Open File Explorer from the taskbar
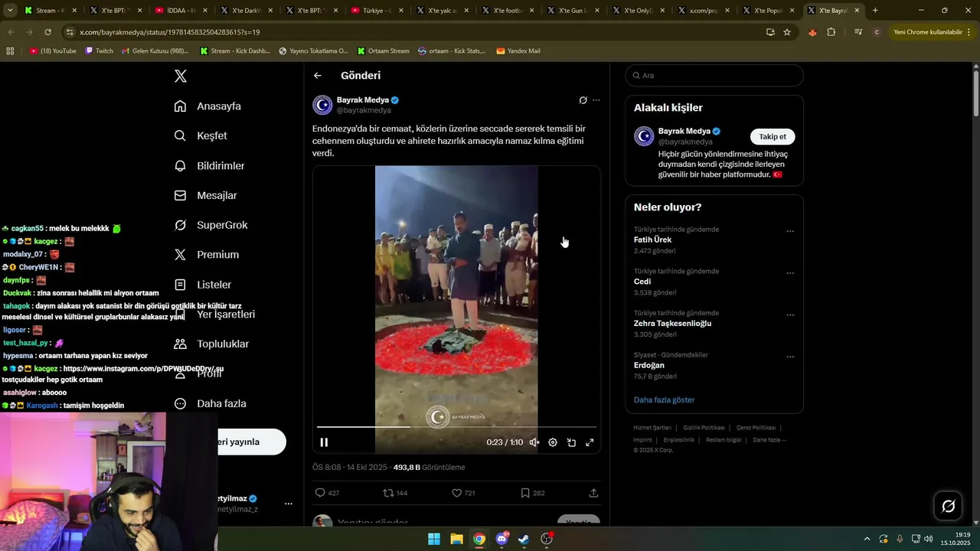Image resolution: width=980 pixels, height=551 pixels. pos(456,539)
